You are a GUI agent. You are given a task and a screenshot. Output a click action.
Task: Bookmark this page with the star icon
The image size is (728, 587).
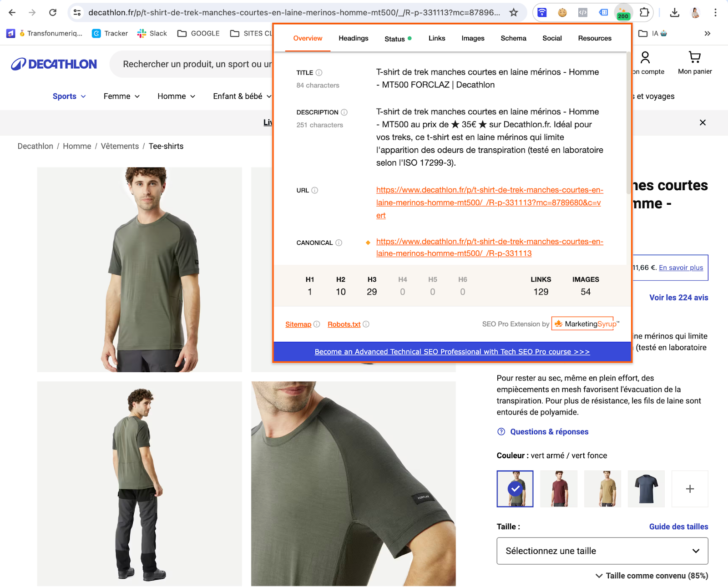[514, 12]
